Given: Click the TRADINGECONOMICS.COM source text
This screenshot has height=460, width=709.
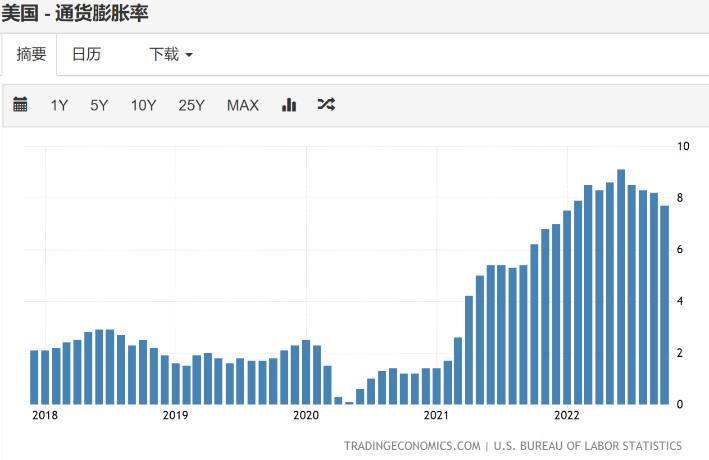Looking at the screenshot, I should pyautogui.click(x=412, y=446).
